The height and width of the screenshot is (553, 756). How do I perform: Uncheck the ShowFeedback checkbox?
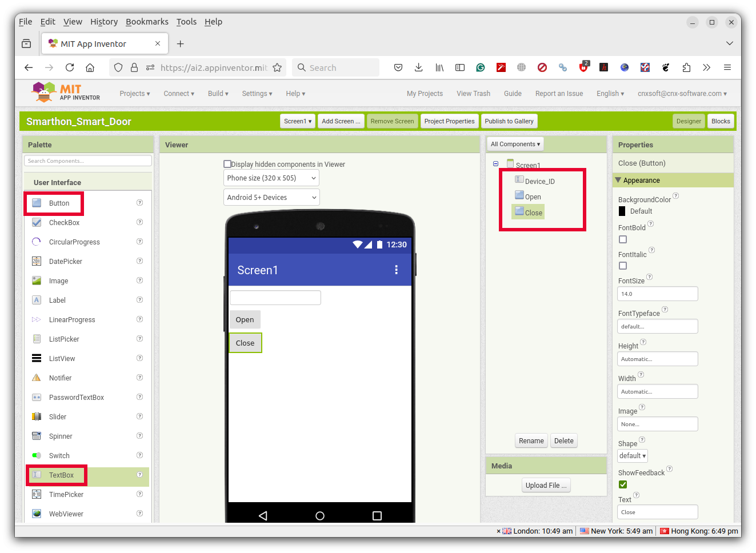tap(623, 484)
